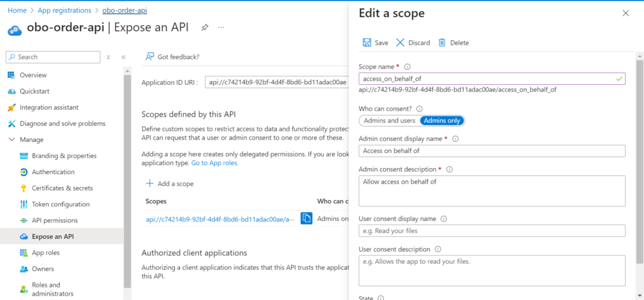Clear the sidebar search with x
Screen dimensions: 644x300
[x=108, y=57]
